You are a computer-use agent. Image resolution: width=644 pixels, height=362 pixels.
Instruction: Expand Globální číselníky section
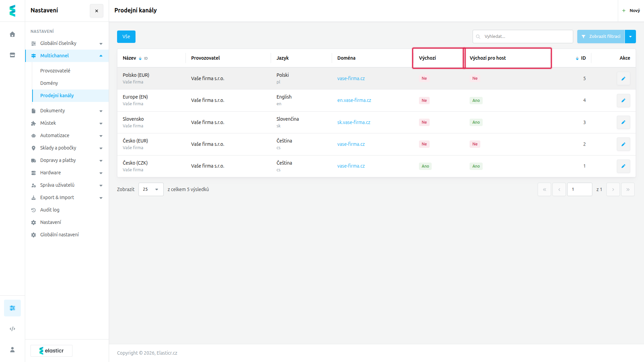[67, 43]
